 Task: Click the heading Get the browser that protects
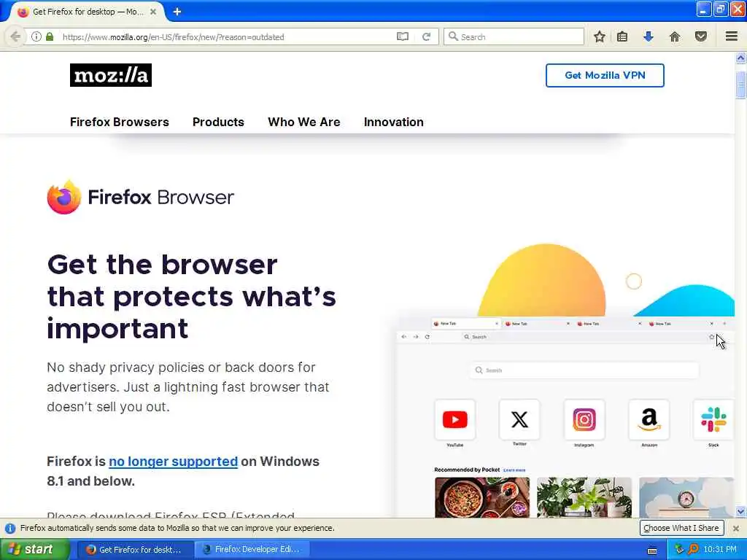point(192,296)
